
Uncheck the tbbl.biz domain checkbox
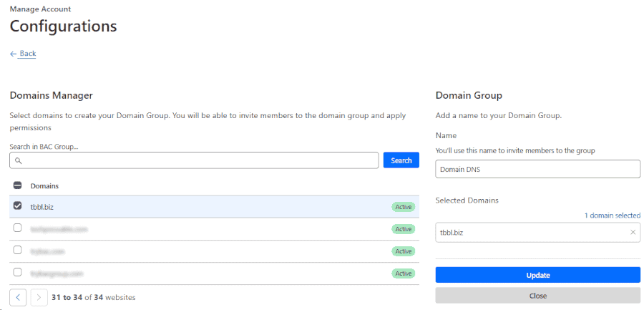pyautogui.click(x=18, y=206)
